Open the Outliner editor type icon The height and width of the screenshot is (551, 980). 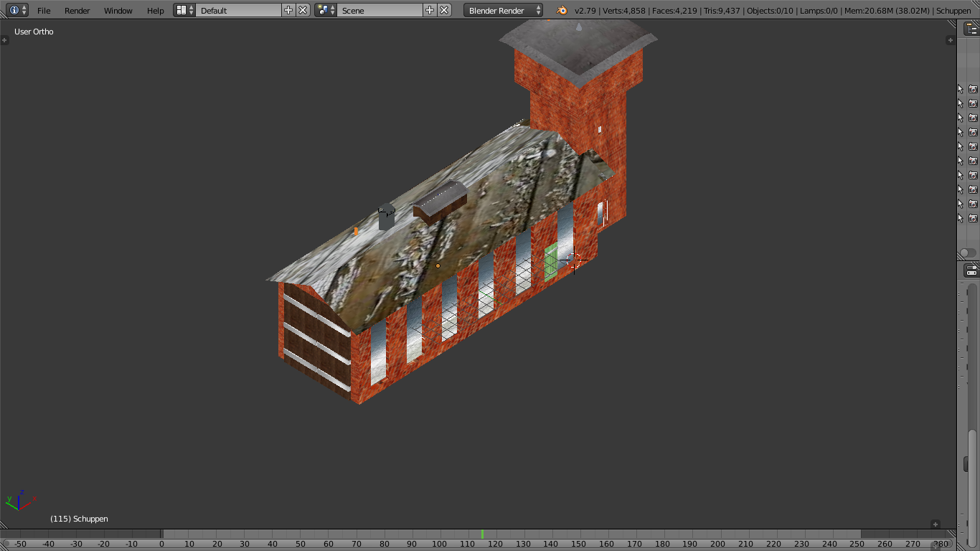tap(971, 29)
